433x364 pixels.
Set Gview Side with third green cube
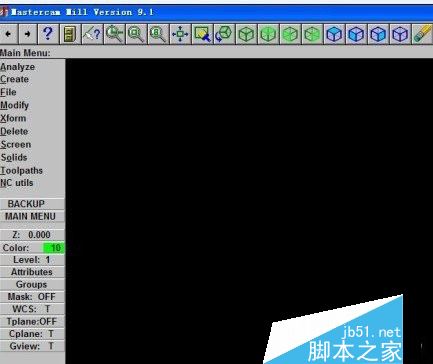(x=290, y=34)
